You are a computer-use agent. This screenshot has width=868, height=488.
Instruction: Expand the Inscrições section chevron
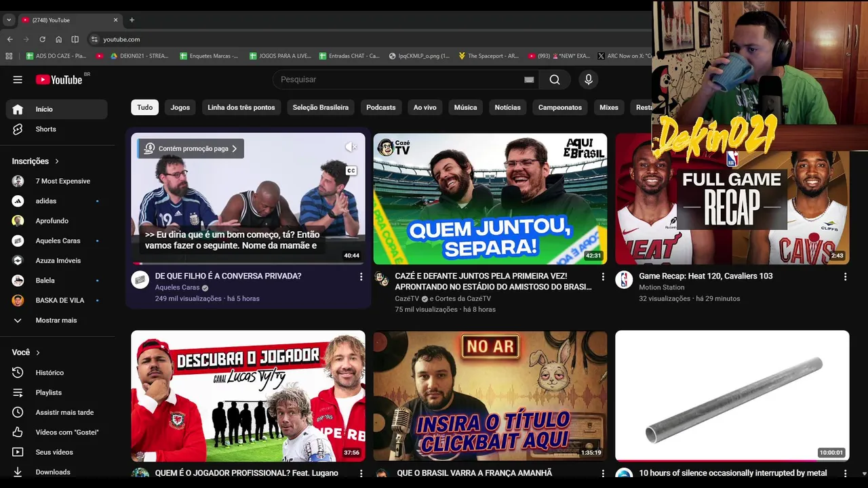pos(57,161)
